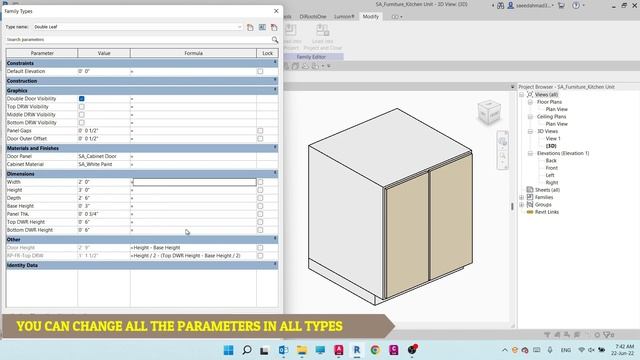This screenshot has width=640, height=360.
Task: Click the Help question mark icon
Action: click(576, 5)
